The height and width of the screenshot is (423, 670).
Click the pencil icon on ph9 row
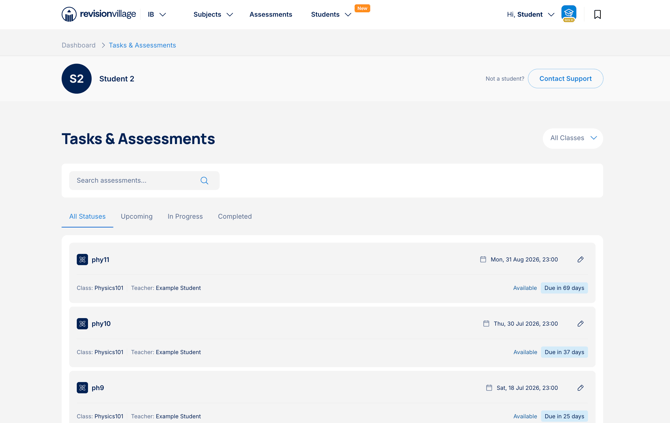[x=580, y=388]
